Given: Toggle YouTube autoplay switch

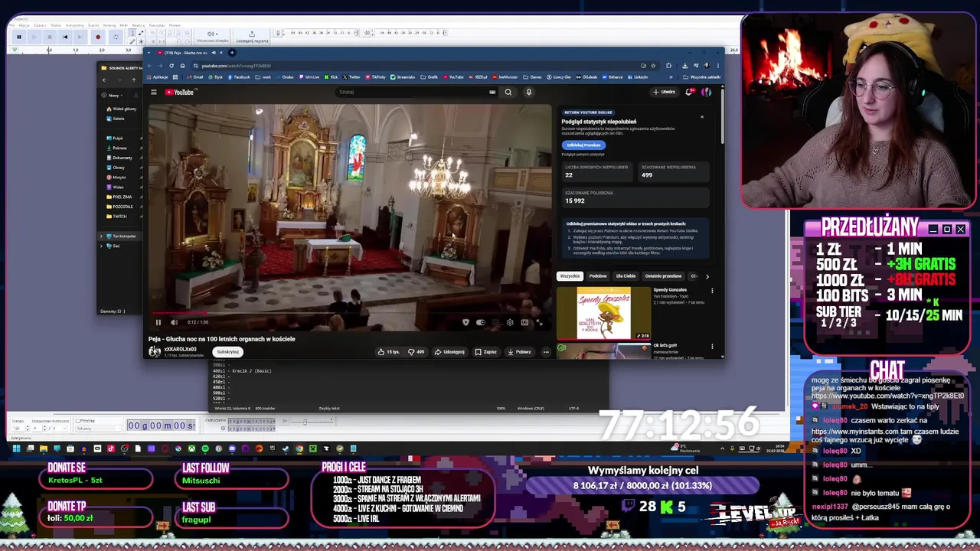Looking at the screenshot, I should tap(481, 322).
